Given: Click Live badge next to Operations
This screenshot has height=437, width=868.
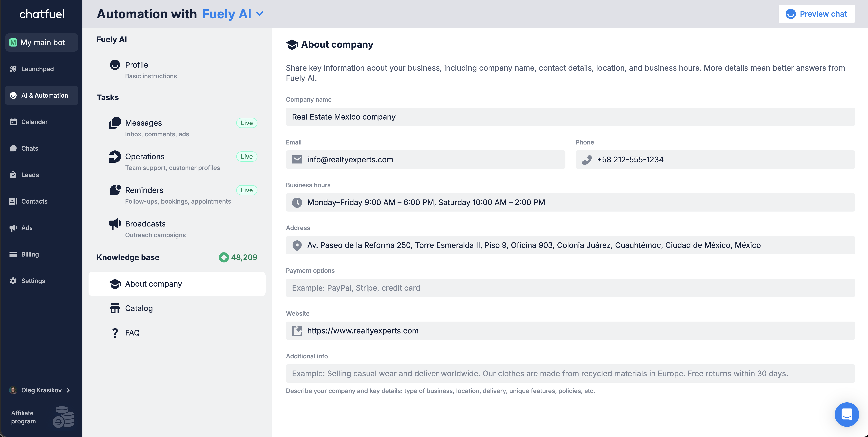Looking at the screenshot, I should (247, 157).
